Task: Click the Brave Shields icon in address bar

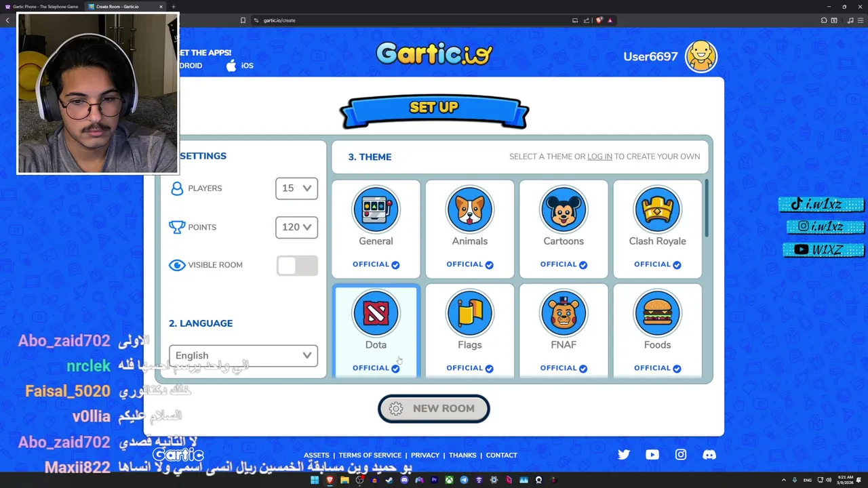Action: [599, 20]
